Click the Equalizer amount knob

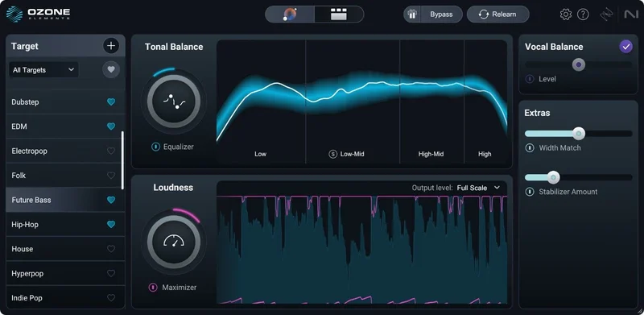[x=174, y=102]
